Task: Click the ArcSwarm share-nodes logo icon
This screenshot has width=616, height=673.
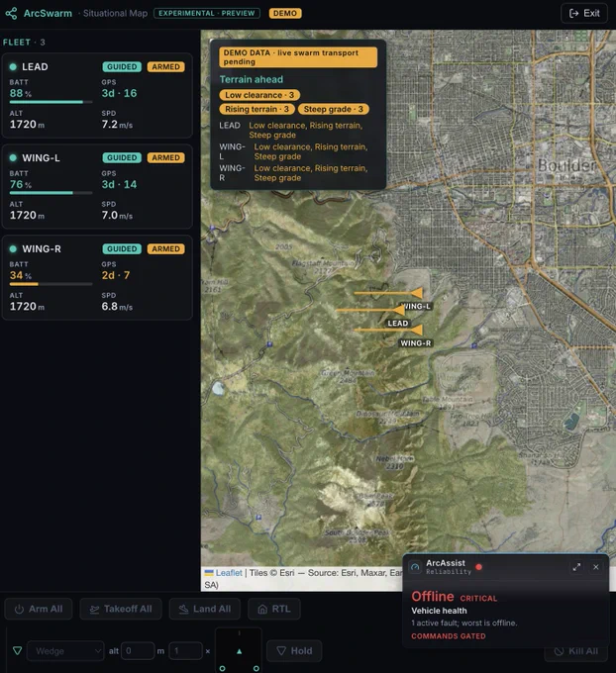Action: pos(11,13)
